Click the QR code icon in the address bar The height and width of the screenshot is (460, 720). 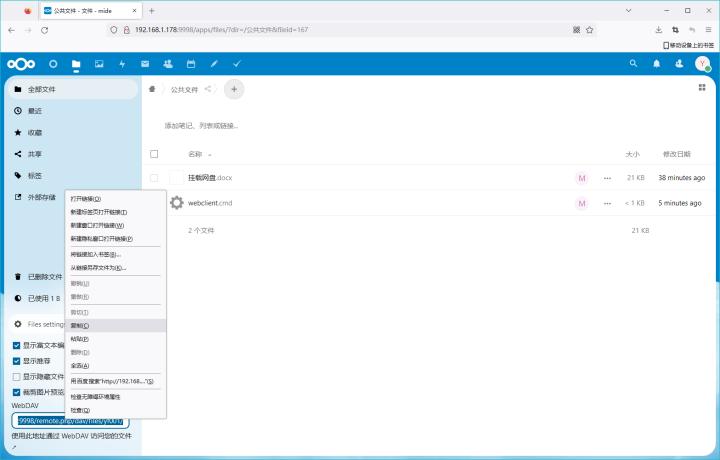click(x=576, y=30)
